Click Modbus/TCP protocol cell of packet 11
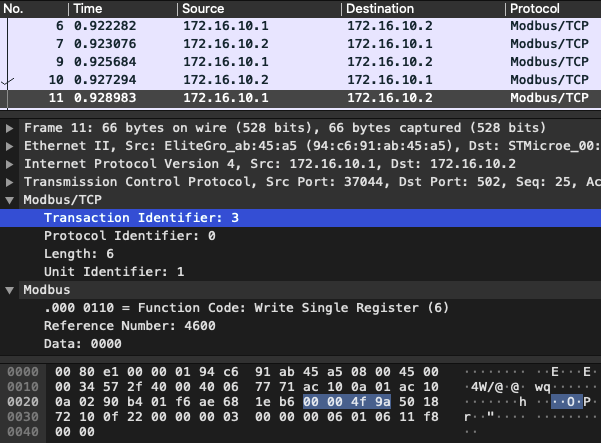601x443 pixels. click(549, 98)
